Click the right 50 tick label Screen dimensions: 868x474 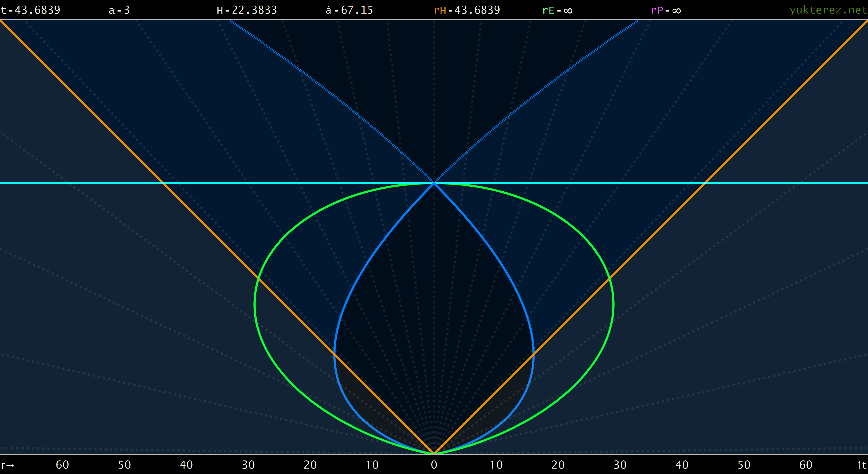pos(744,465)
